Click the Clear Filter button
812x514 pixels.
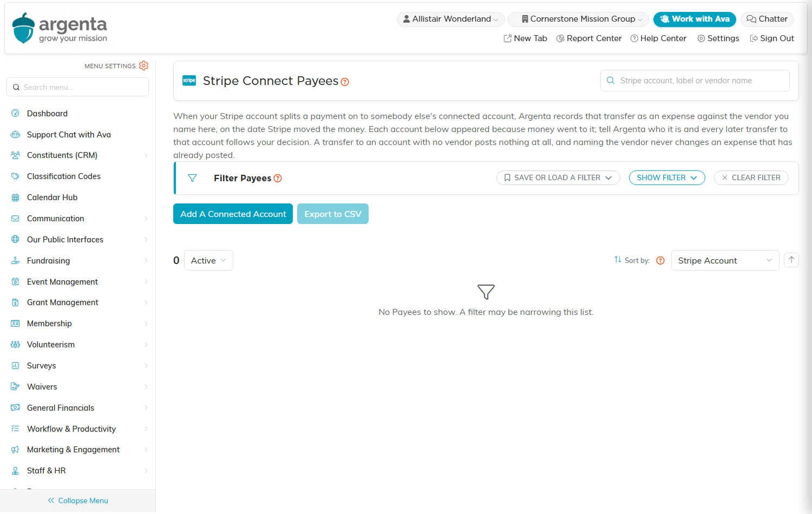(751, 177)
